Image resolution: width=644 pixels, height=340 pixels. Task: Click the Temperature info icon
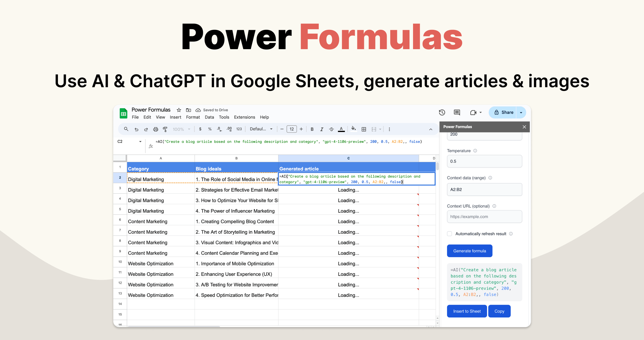point(475,151)
